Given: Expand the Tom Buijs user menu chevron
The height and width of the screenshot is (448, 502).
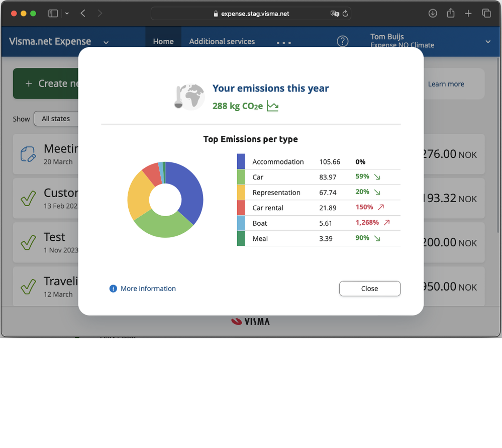Looking at the screenshot, I should (x=487, y=42).
